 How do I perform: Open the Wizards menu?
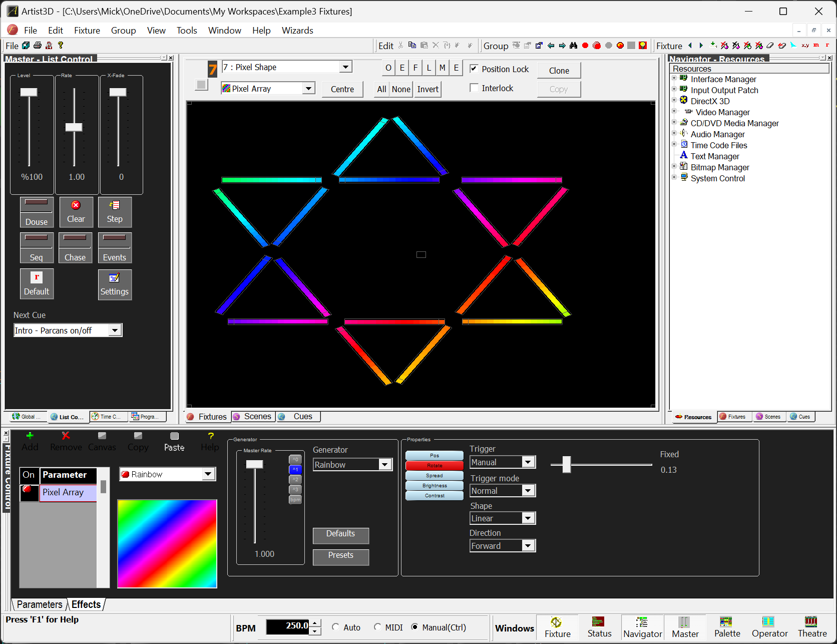(297, 31)
